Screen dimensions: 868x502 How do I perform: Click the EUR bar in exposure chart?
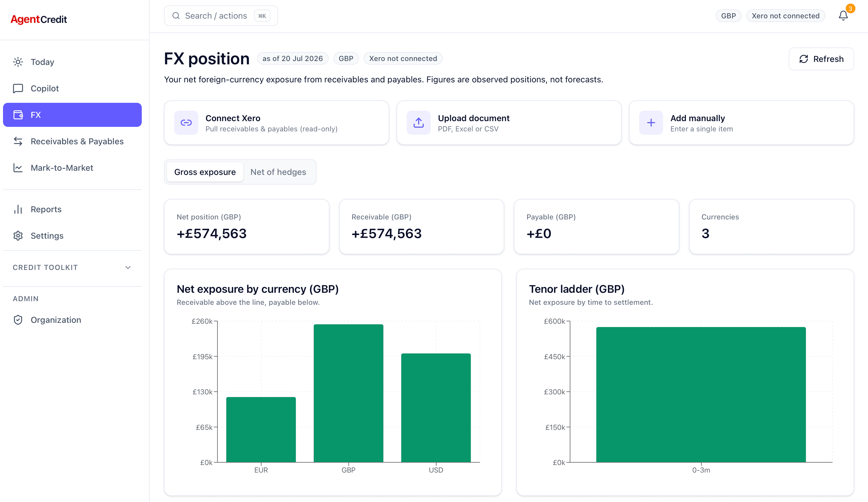(x=261, y=430)
